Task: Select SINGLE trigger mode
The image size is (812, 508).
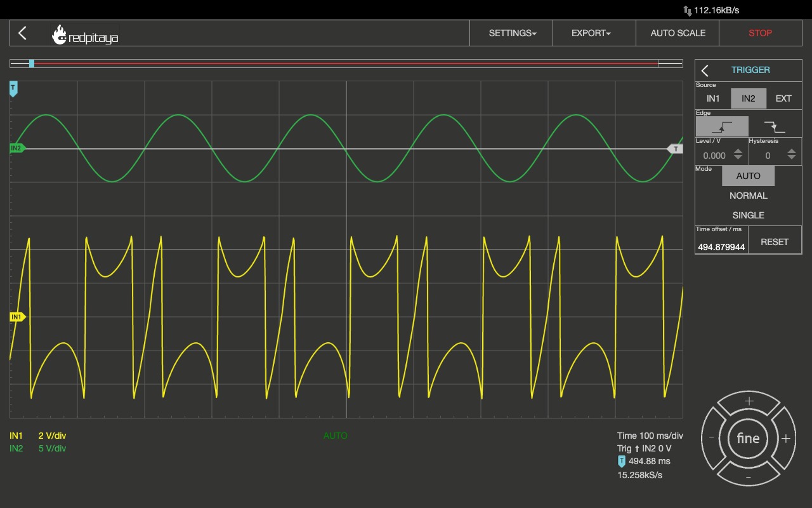Action: point(749,215)
